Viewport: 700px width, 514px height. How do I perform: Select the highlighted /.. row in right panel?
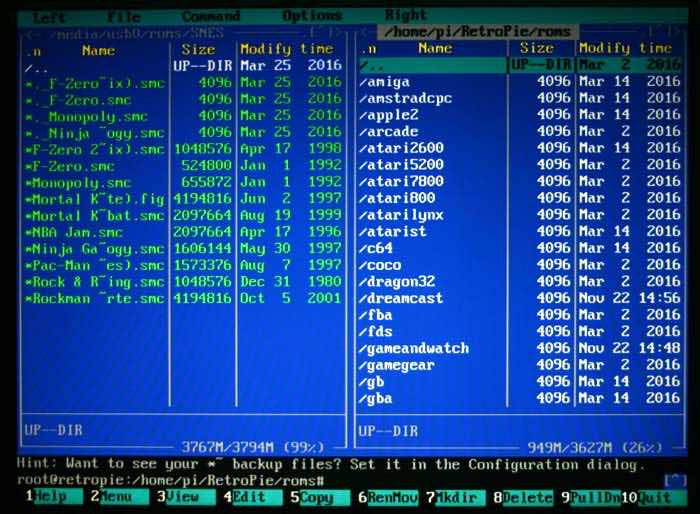[x=520, y=65]
